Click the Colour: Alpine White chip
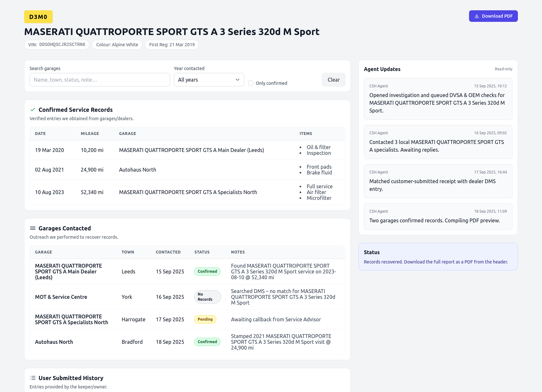Screen dimensions: 542x392 click(x=117, y=45)
